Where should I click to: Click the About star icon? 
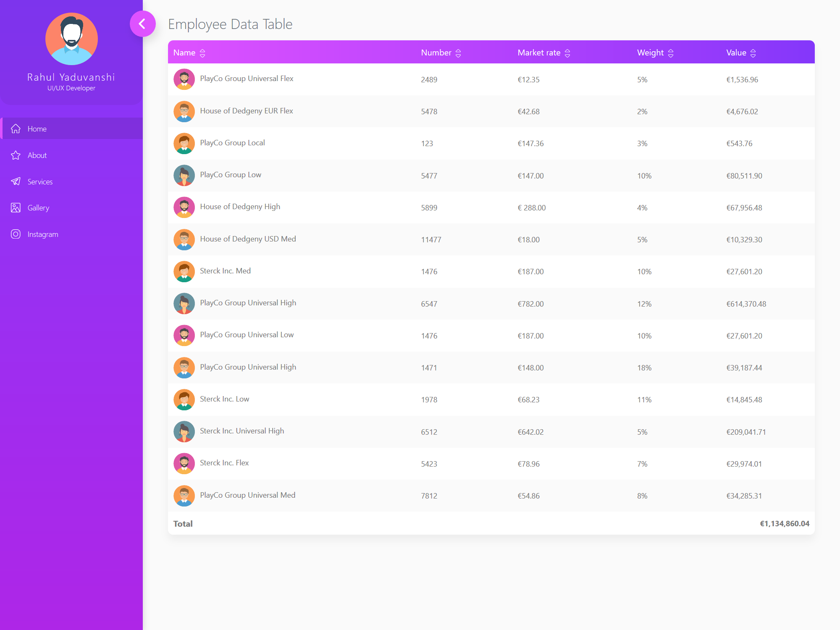tap(16, 155)
